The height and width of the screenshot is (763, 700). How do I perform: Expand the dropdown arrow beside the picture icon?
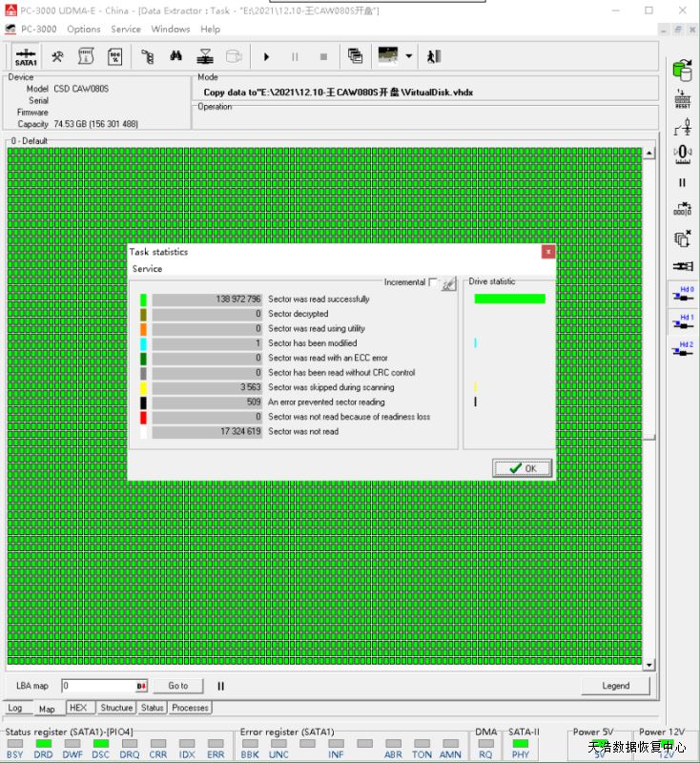[409, 56]
